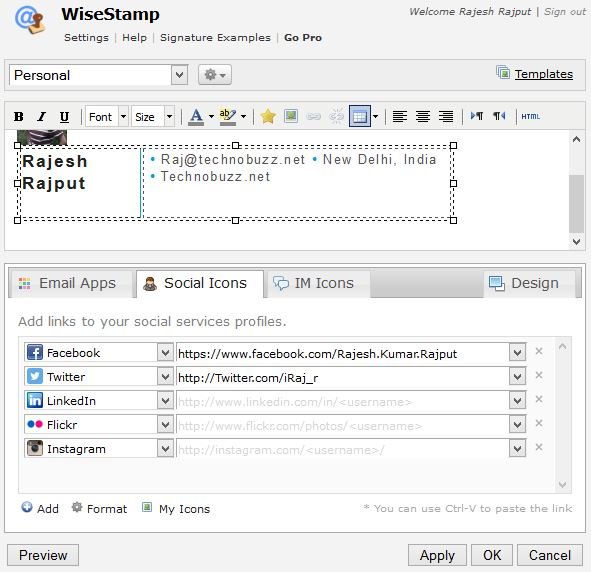Remove the LinkedIn row
The height and width of the screenshot is (572, 591).
point(539,399)
